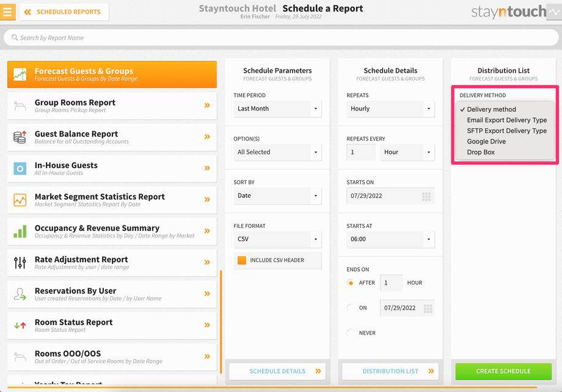Focus the Search by Report Name field
This screenshot has width=562, height=392.
tap(281, 38)
